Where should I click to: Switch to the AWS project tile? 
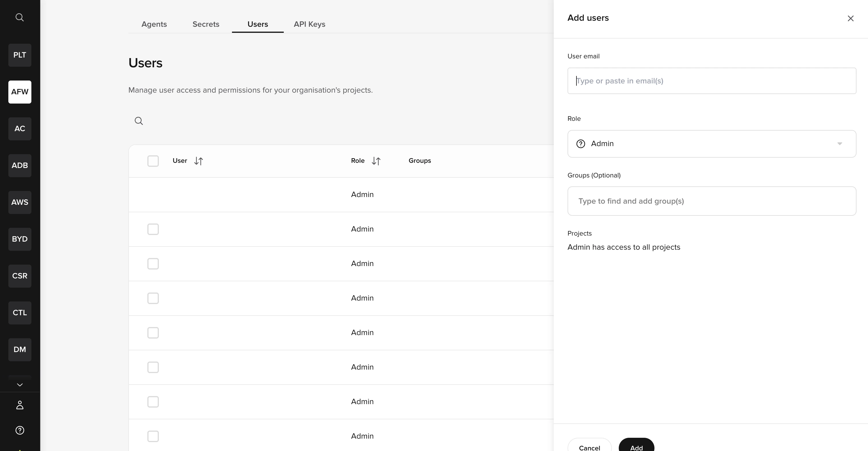point(20,202)
